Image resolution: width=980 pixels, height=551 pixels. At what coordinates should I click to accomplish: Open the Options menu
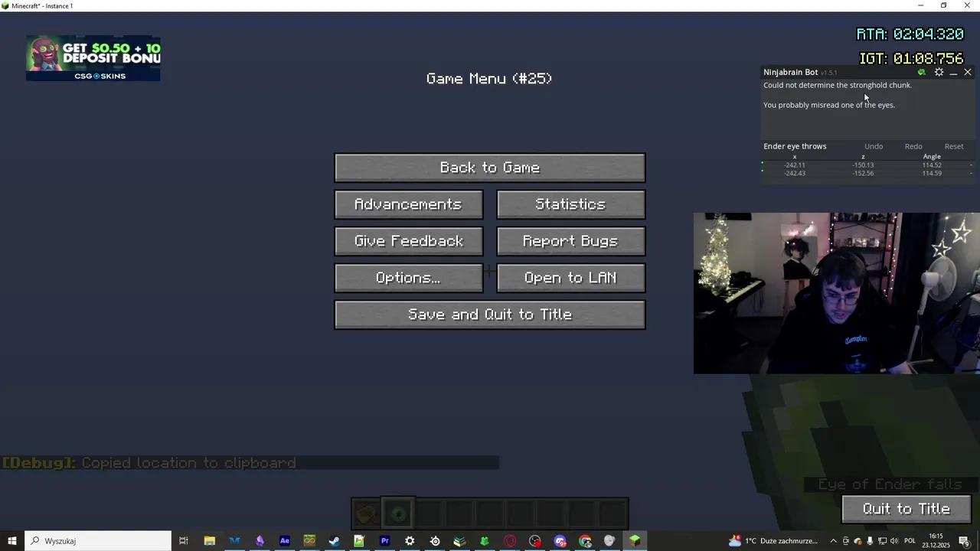tap(409, 278)
